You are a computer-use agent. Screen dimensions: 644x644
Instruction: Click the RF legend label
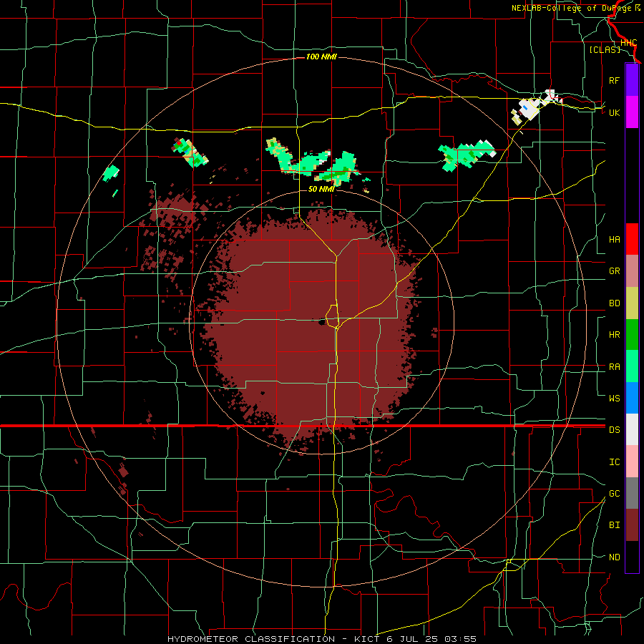(x=614, y=81)
